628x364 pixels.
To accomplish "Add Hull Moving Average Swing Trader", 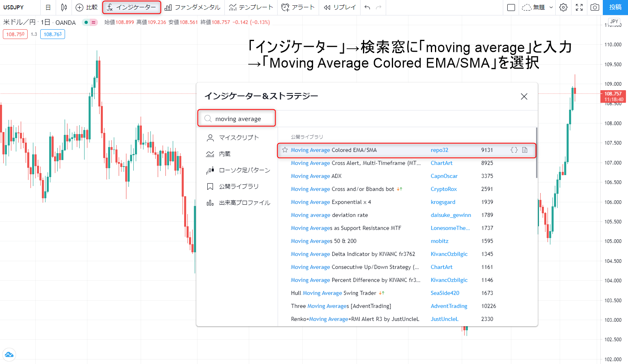I will click(334, 293).
